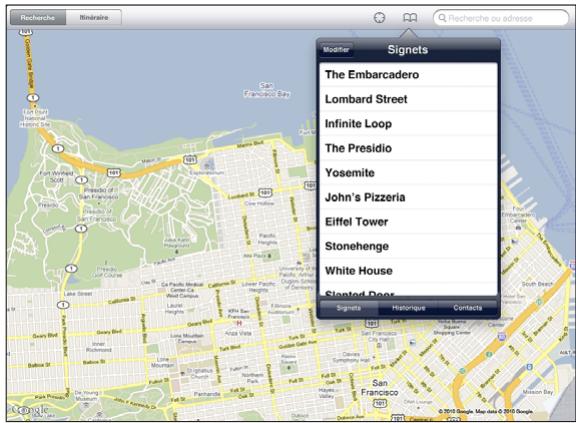The height and width of the screenshot is (423, 576).
Task: Click the San Francisco Bay label
Action: click(267, 90)
